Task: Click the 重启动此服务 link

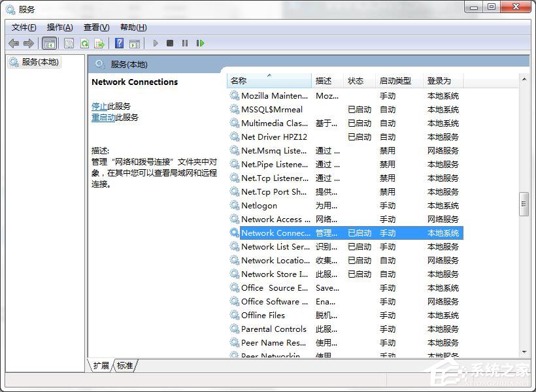Action: (103, 118)
